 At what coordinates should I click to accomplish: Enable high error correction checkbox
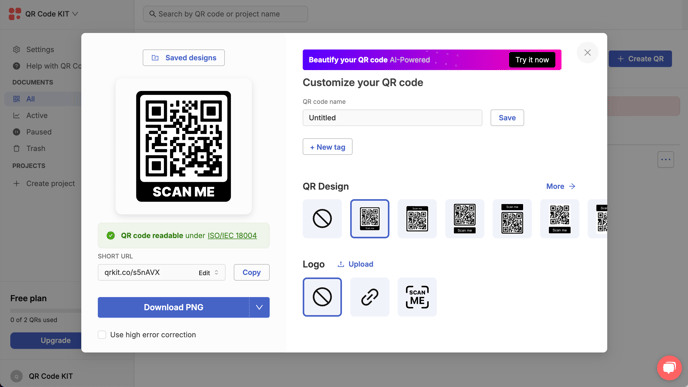pos(102,335)
